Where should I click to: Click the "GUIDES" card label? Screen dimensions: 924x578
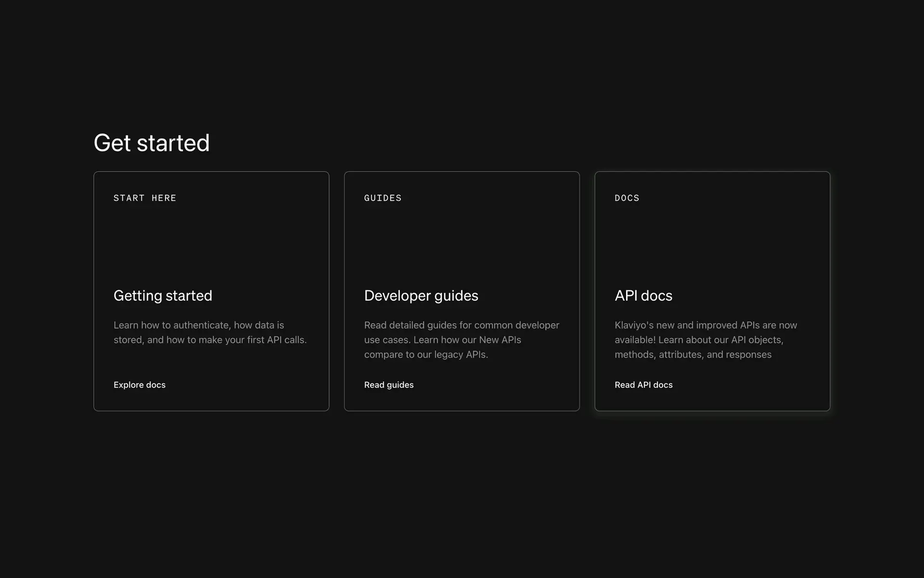coord(383,198)
